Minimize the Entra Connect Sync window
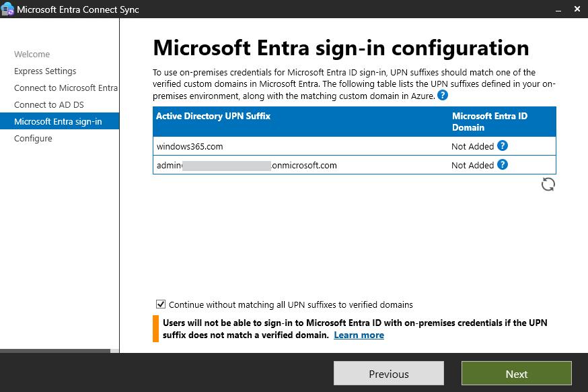The height and width of the screenshot is (392, 588). point(558,9)
